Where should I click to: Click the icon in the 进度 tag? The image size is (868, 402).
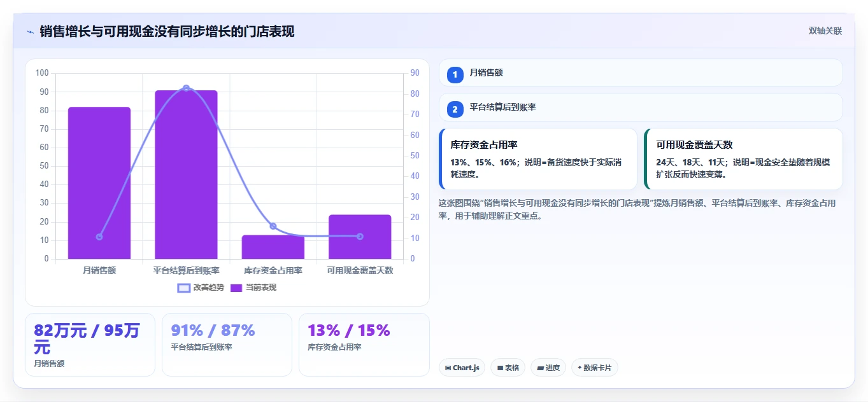tap(540, 368)
